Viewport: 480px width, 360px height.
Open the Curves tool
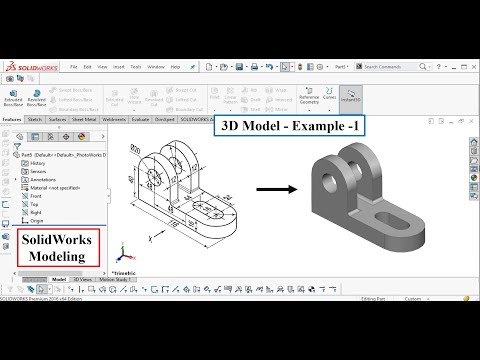(x=329, y=93)
